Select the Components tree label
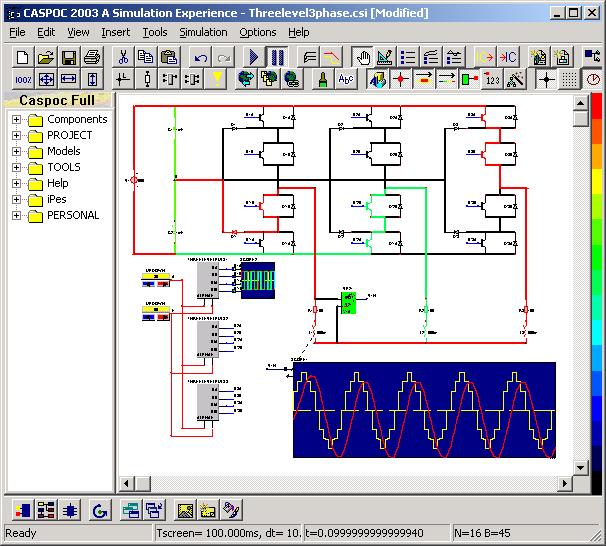The image size is (606, 546). click(77, 119)
